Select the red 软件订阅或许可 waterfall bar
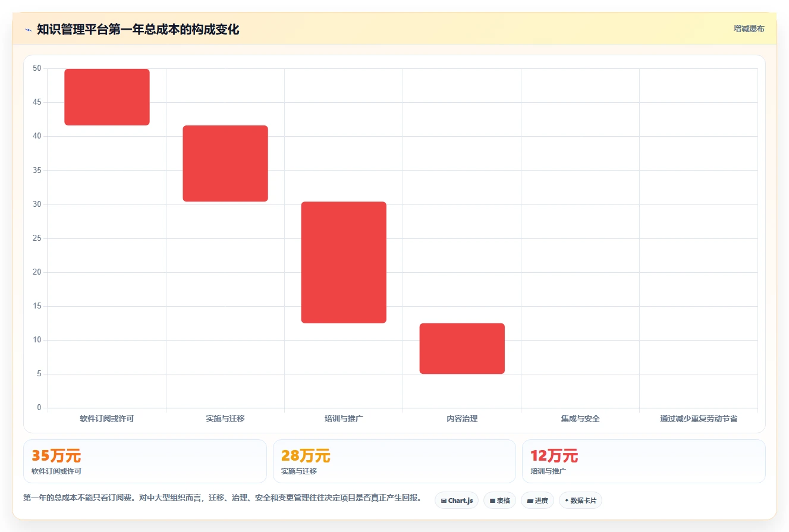The image size is (789, 532). 107,97
